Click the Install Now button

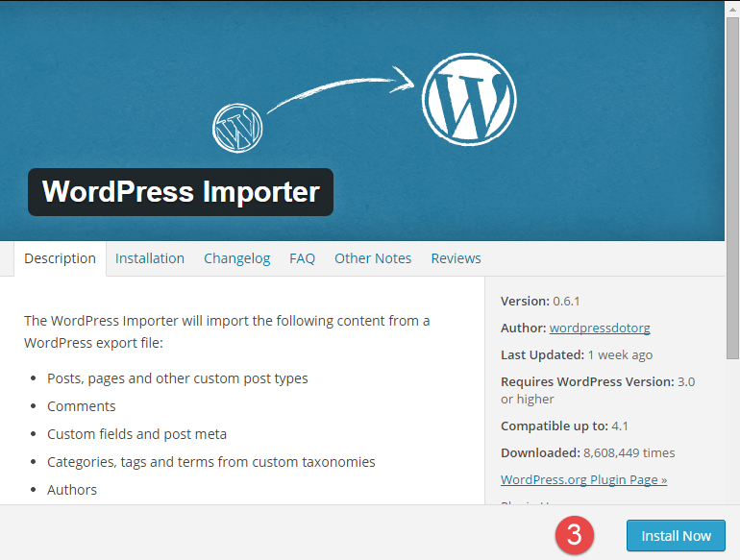676,535
